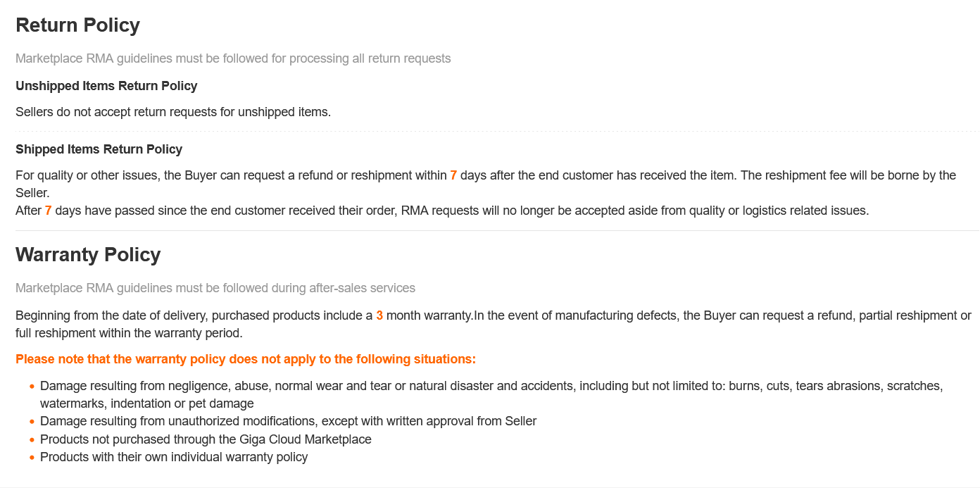
Task: Click the gray RMA note about processing return requests
Action: click(233, 58)
